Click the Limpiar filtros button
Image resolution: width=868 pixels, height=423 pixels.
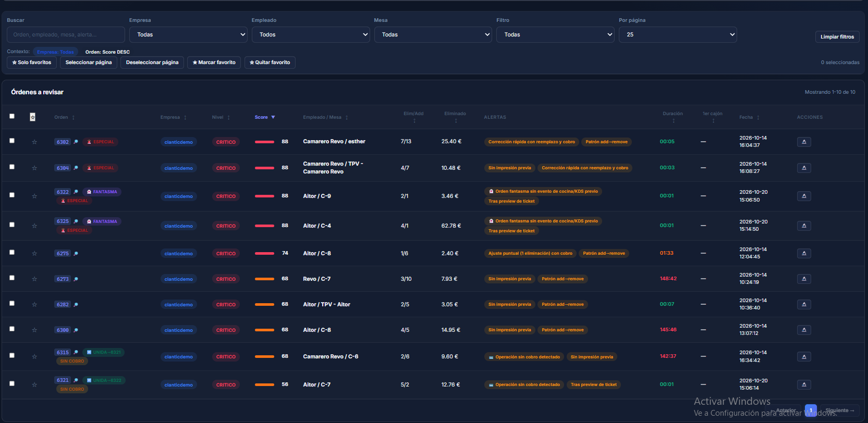[837, 37]
